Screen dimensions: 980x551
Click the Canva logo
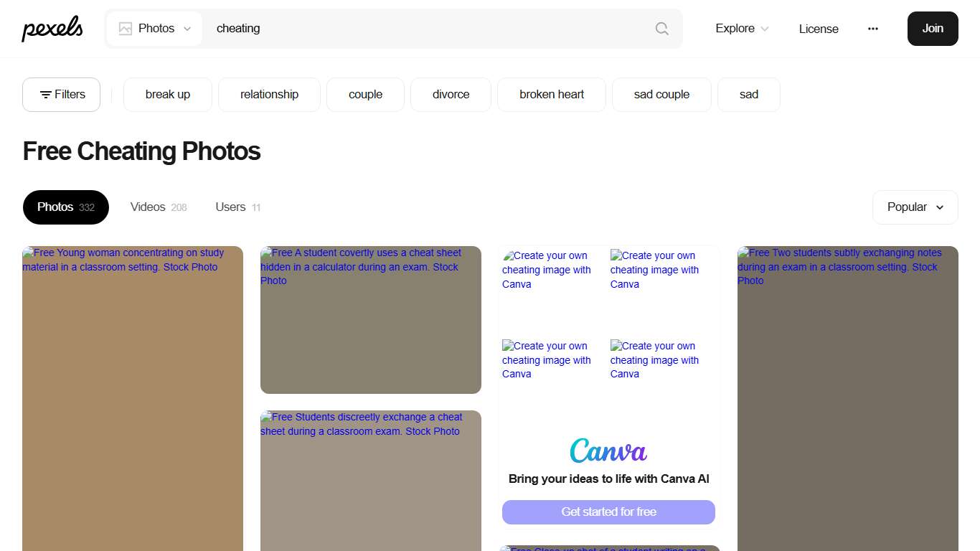tap(608, 451)
